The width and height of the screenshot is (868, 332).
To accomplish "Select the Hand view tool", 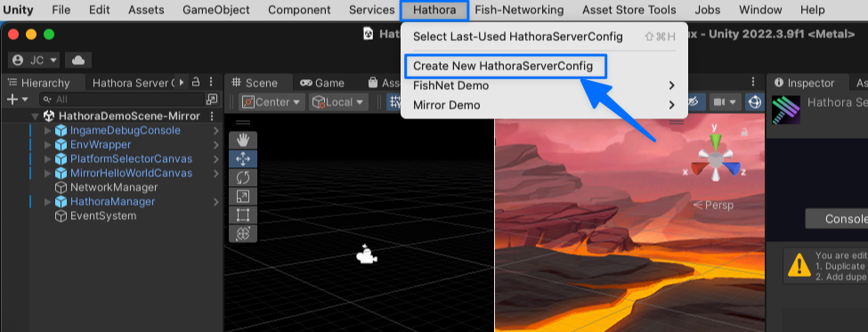I will (243, 141).
